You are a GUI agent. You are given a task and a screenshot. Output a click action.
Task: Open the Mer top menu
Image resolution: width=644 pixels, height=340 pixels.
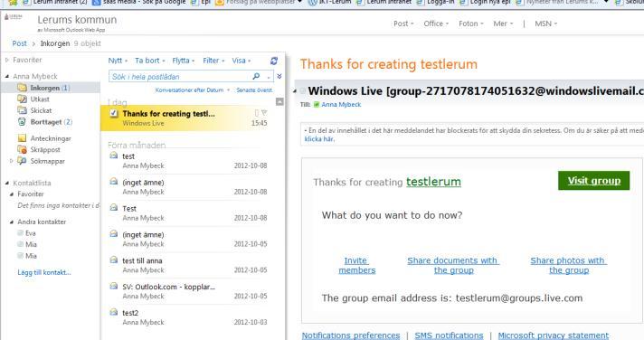coord(503,24)
